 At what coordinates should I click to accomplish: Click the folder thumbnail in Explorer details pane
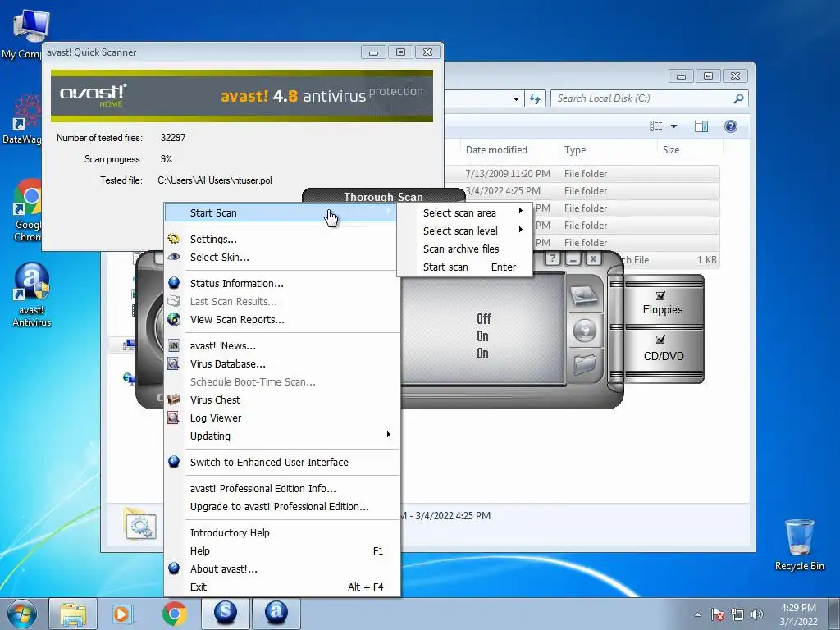coord(140,524)
